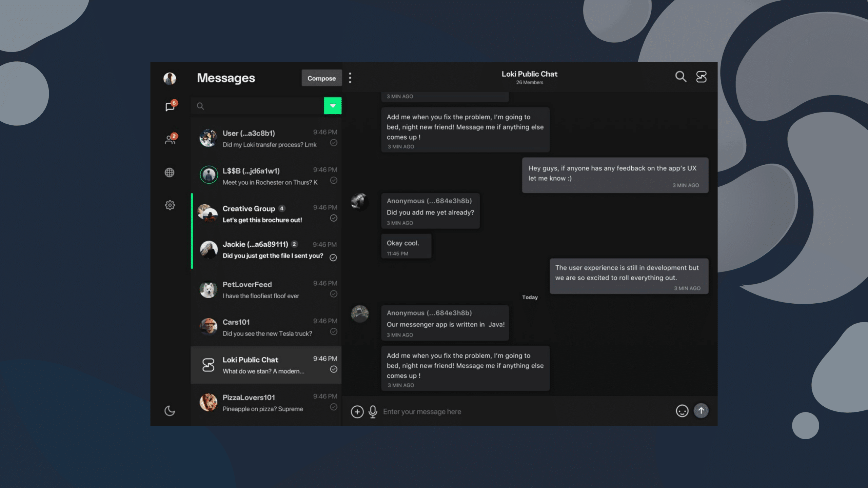Open the Jackie (...a6a89111) conversation
This screenshot has width=868, height=488.
point(266,250)
